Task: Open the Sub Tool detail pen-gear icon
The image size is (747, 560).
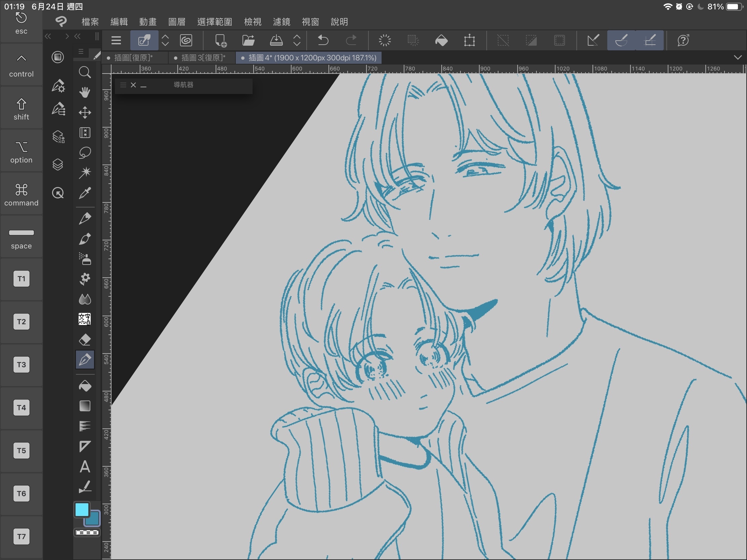Action: coord(58,86)
